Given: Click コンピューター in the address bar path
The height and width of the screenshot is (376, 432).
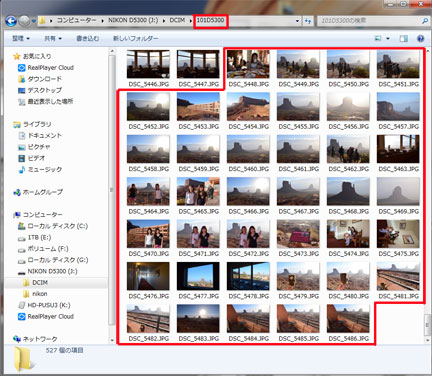Looking at the screenshot, I should click(x=76, y=20).
